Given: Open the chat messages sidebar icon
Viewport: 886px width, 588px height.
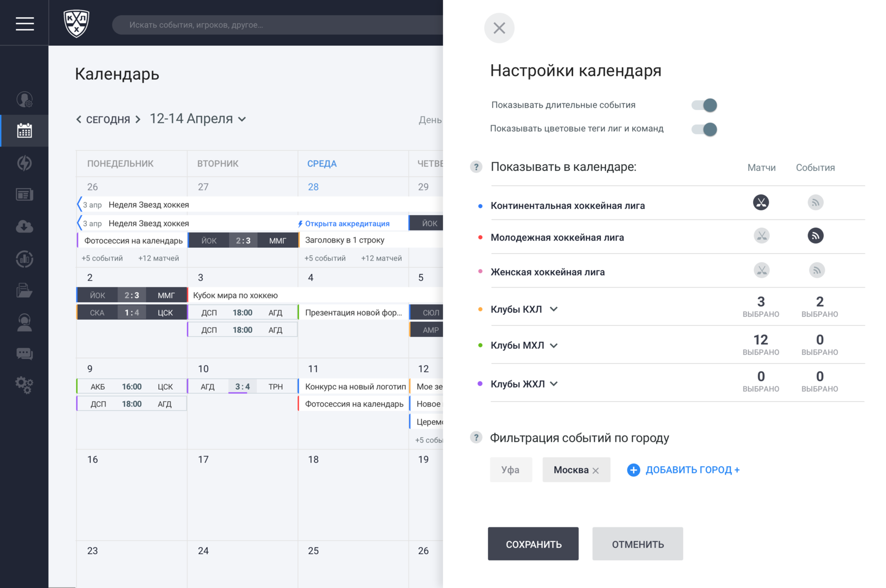Looking at the screenshot, I should 24,353.
